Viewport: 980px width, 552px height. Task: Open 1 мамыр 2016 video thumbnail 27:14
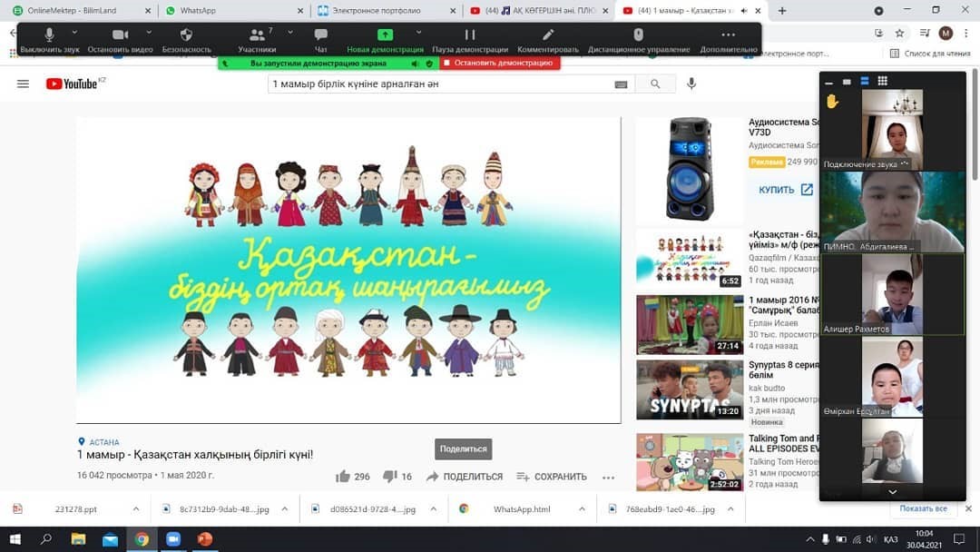pyautogui.click(x=690, y=324)
